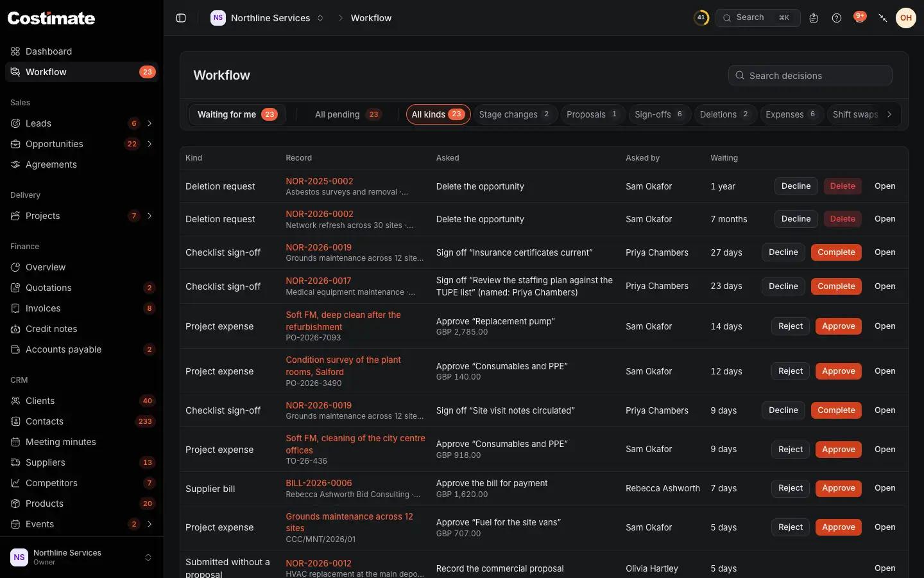Image resolution: width=924 pixels, height=578 pixels.
Task: Select Workflow in the sidebar
Action: (x=81, y=72)
